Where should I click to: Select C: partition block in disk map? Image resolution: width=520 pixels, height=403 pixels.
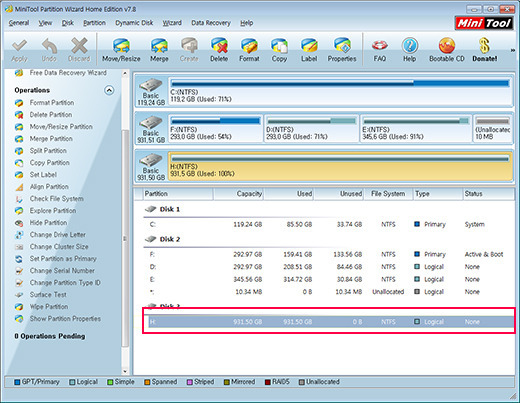tap(340, 91)
